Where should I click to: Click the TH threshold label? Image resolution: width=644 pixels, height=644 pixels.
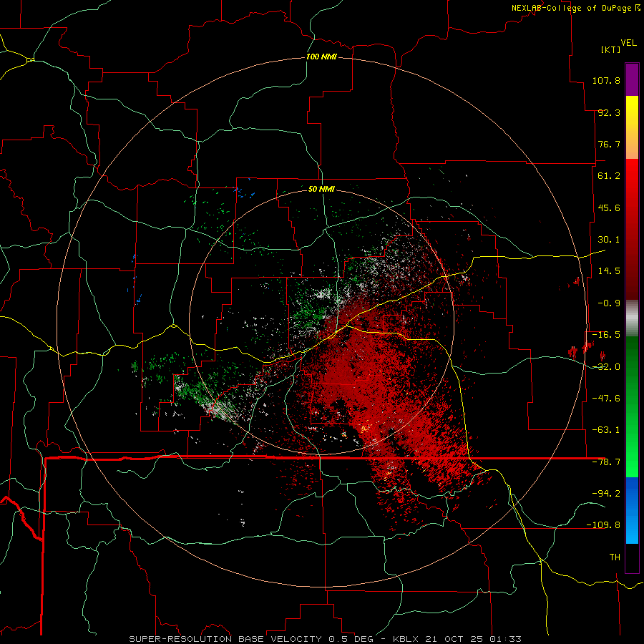tap(615, 557)
